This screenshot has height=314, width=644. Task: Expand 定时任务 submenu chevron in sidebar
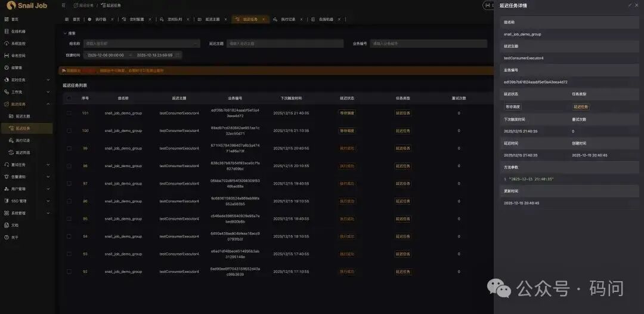coord(48,80)
